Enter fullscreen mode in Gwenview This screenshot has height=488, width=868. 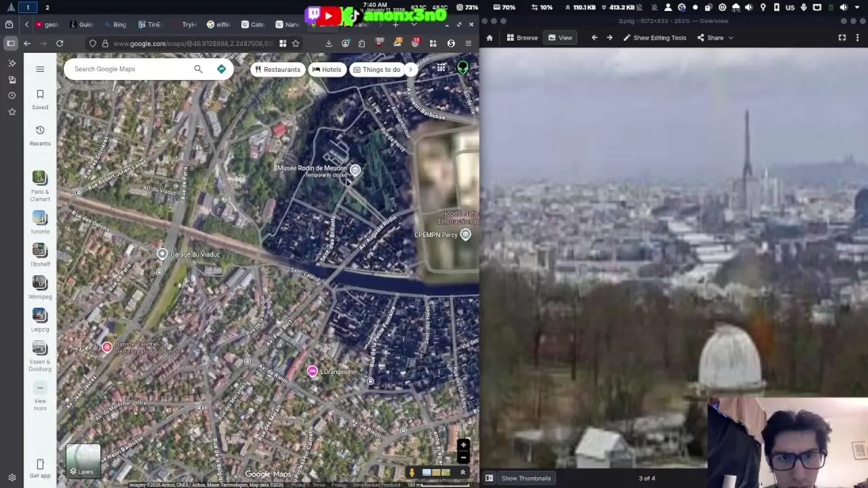[x=842, y=38]
